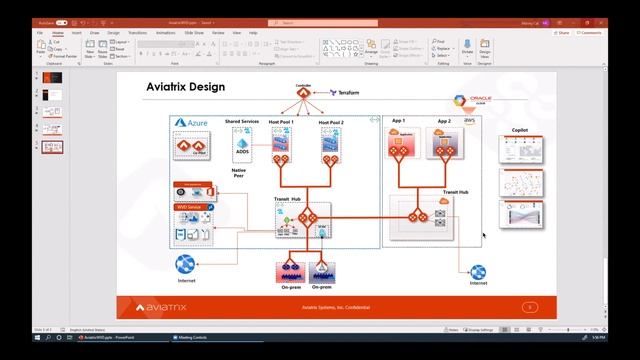The image size is (640, 360).
Task: Toggle Underline formatting
Action: [154, 53]
